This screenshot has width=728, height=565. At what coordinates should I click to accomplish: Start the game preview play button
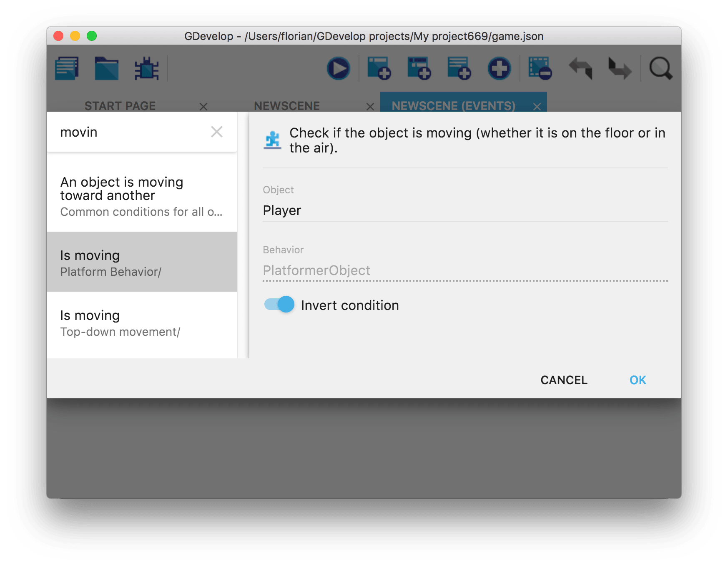[x=338, y=68]
